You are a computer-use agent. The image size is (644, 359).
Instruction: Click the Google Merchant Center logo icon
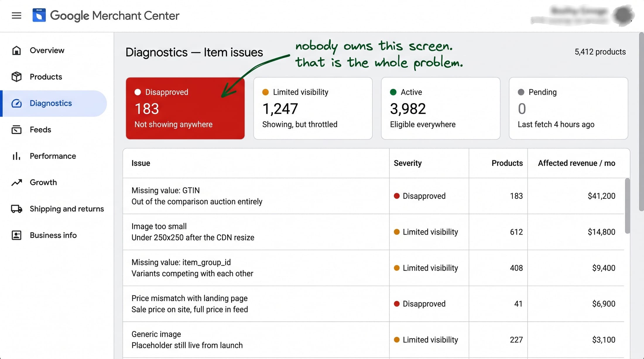(39, 15)
